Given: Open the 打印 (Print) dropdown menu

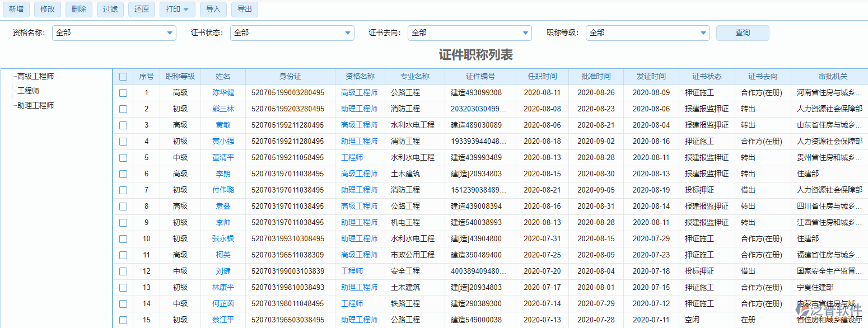Looking at the screenshot, I should point(177,9).
